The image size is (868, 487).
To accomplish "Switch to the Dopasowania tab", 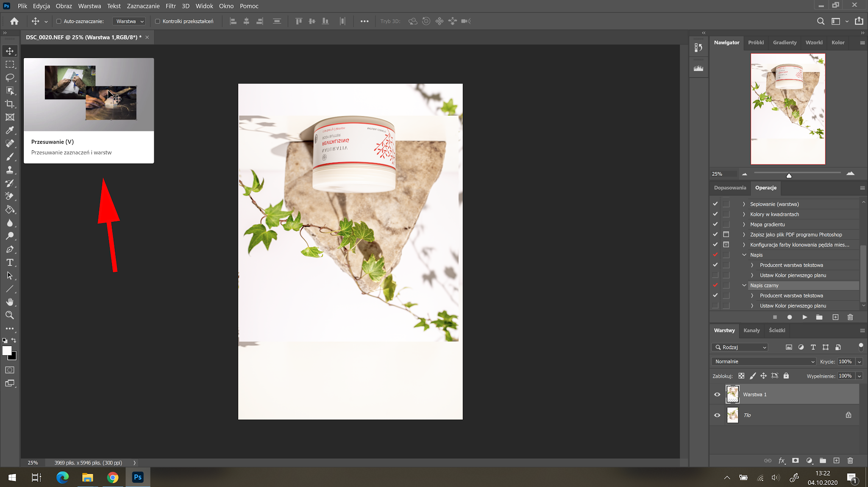I will pyautogui.click(x=730, y=188).
